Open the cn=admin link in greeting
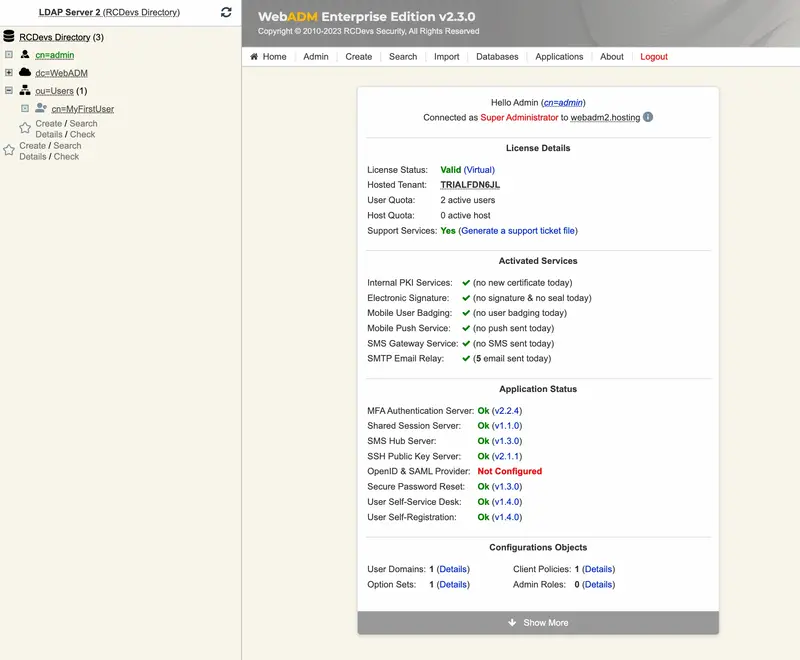Image resolution: width=800 pixels, height=660 pixels. tap(563, 103)
